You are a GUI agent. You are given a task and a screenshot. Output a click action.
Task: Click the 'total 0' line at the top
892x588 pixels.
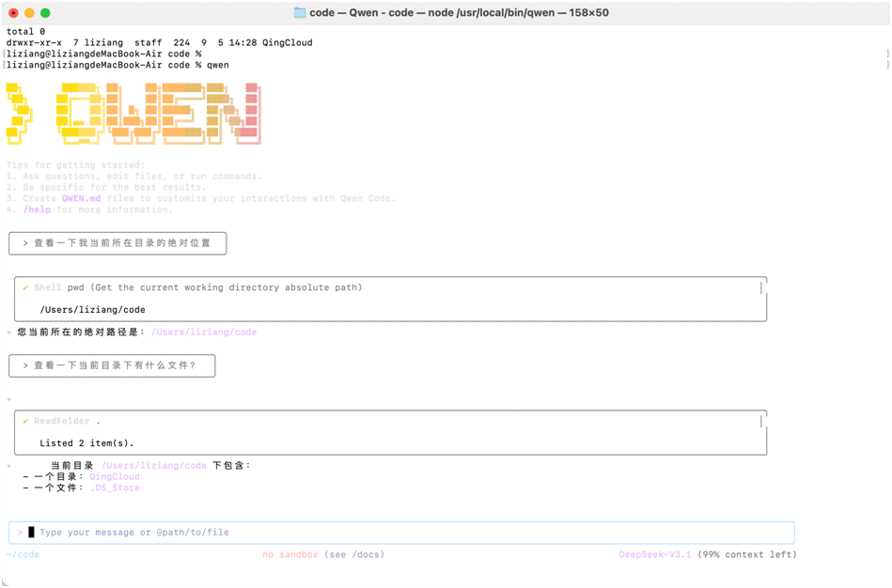pyautogui.click(x=25, y=32)
